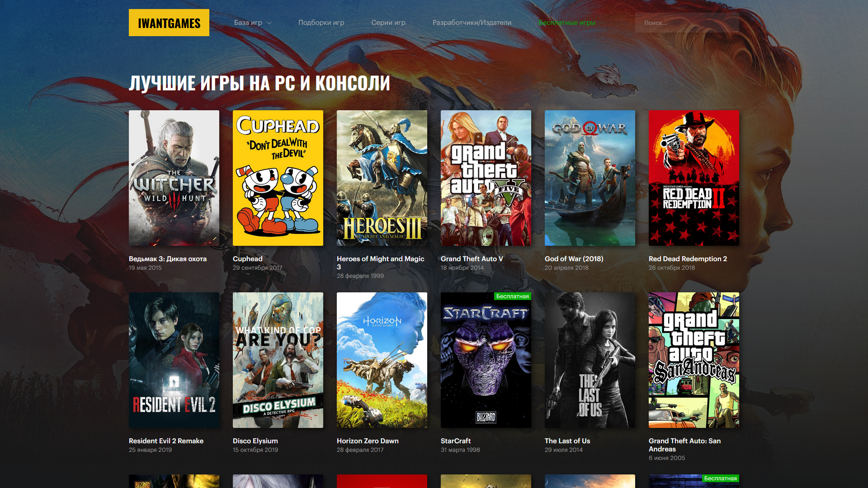The image size is (868, 488).
Task: Click the Grand Theft Auto V title
Action: (x=472, y=259)
